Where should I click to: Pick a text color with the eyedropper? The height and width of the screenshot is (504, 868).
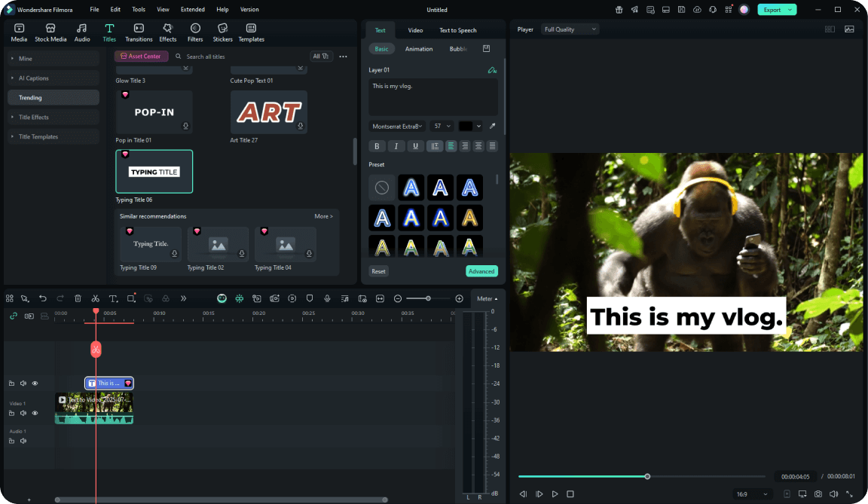coord(492,126)
